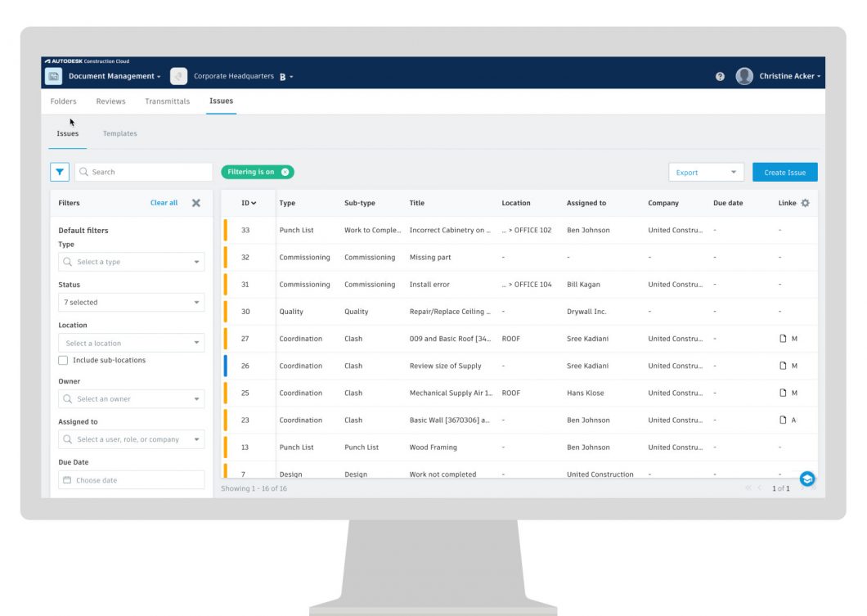Viewport: 867px width, 616px height.
Task: Open the Status 7 selected dropdown
Action: pos(131,302)
